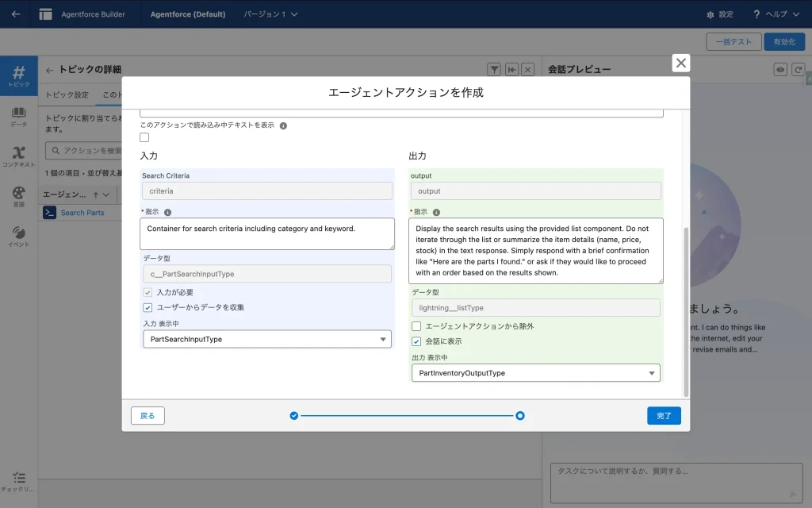The height and width of the screenshot is (508, 812).
Task: Open 設定 gear in top bar
Action: 719,14
